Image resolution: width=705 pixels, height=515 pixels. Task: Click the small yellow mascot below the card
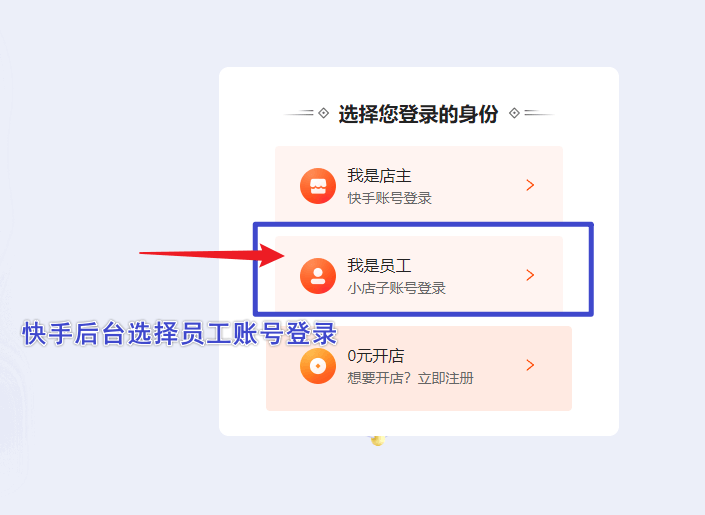[378, 440]
